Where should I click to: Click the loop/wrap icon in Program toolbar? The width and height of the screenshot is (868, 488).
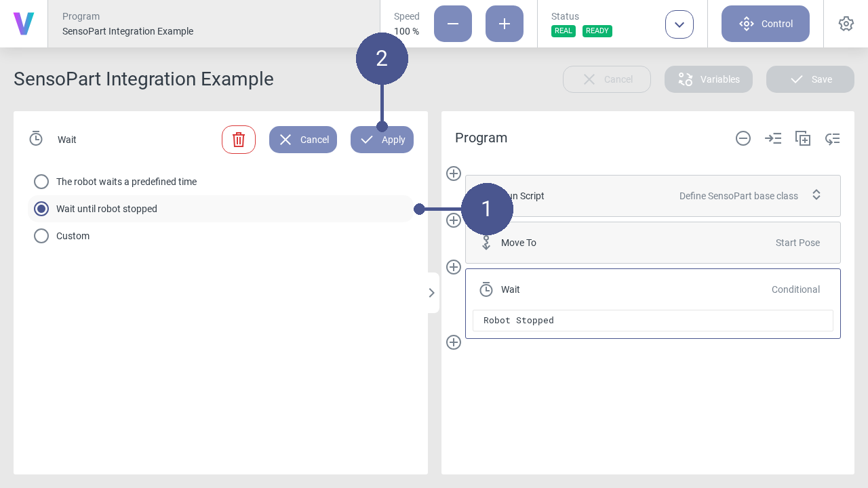(x=833, y=138)
